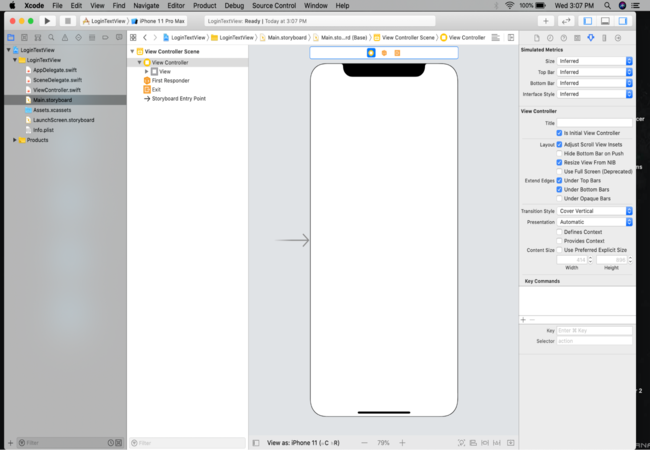Open the Size simulated metrics dropdown
650x450 pixels.
[594, 61]
